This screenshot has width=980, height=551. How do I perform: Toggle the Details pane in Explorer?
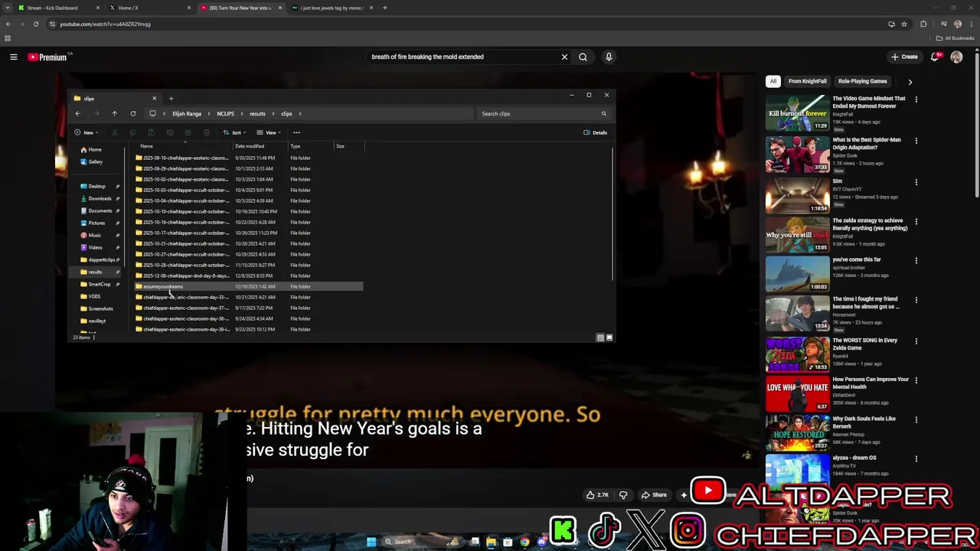click(x=595, y=132)
